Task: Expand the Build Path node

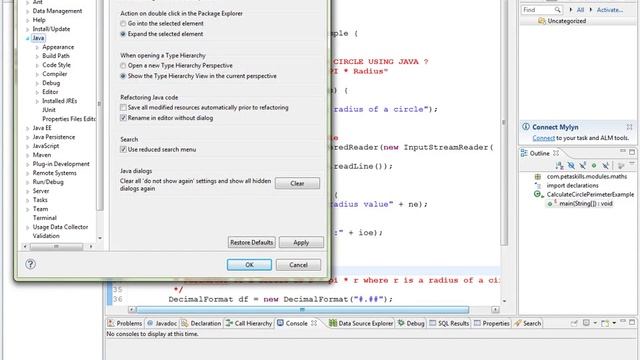Action: coord(37,56)
